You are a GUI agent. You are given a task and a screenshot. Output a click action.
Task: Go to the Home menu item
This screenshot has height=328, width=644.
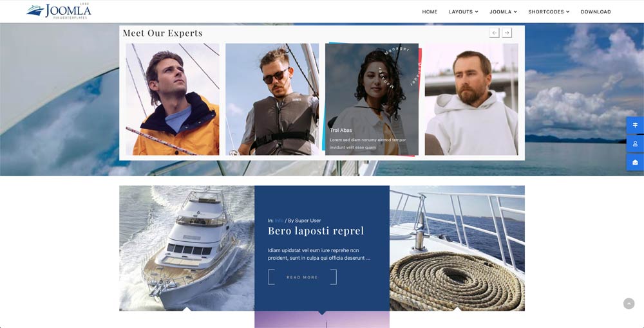tap(430, 12)
